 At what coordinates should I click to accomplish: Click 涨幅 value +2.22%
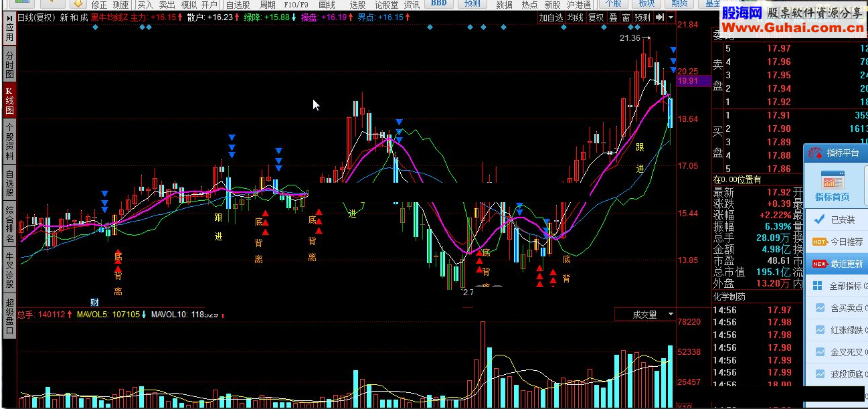tap(774, 215)
